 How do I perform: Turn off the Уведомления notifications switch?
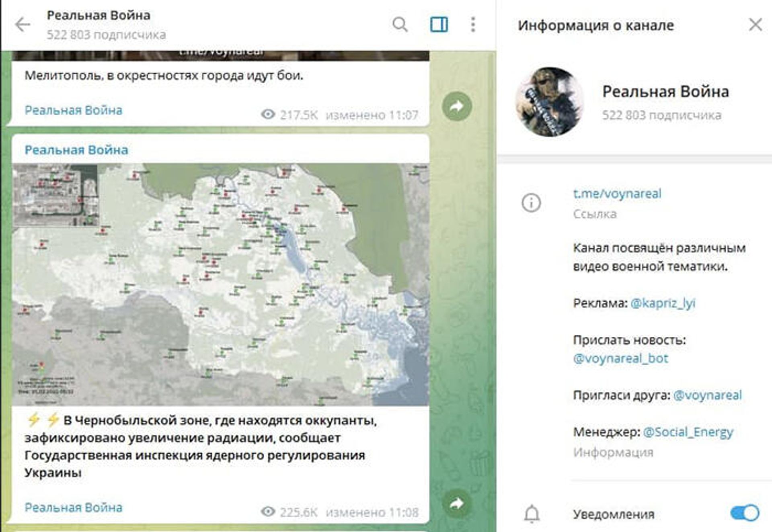pyautogui.click(x=745, y=513)
